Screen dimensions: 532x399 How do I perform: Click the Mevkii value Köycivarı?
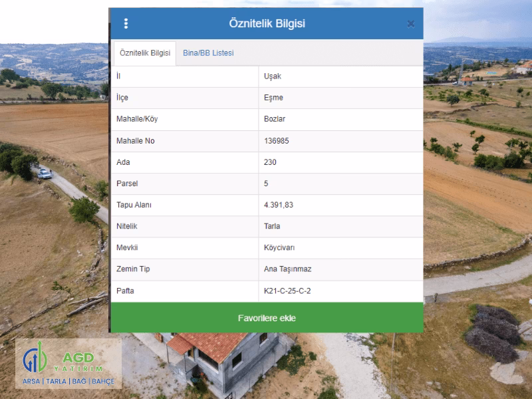point(279,247)
